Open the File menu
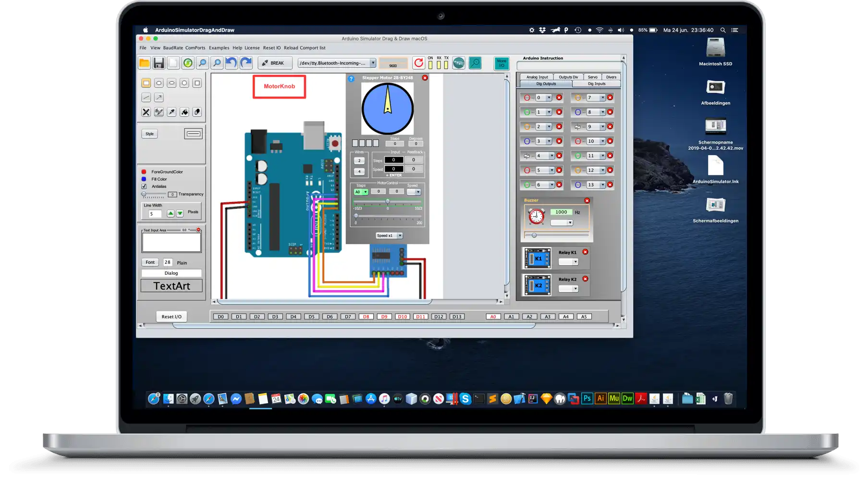 143,48
